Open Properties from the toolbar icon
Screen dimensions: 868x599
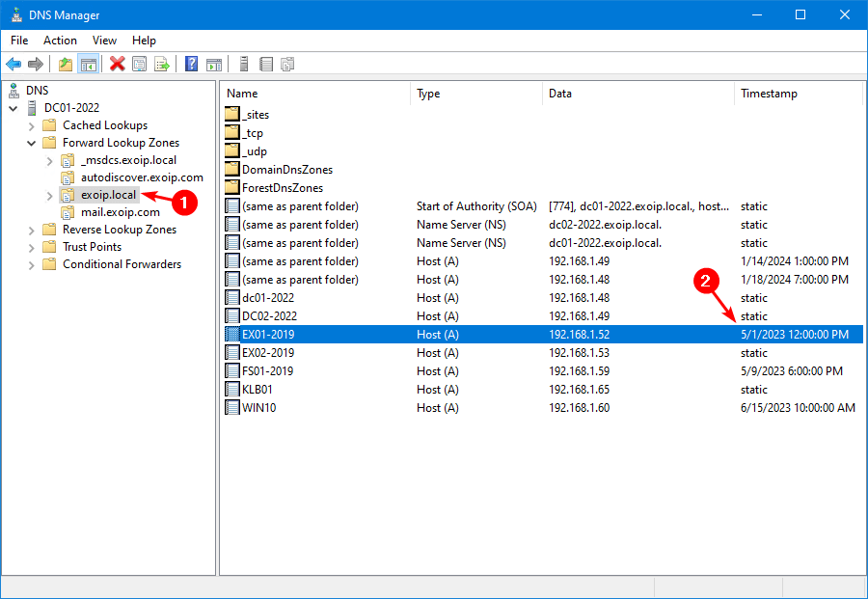pos(140,65)
